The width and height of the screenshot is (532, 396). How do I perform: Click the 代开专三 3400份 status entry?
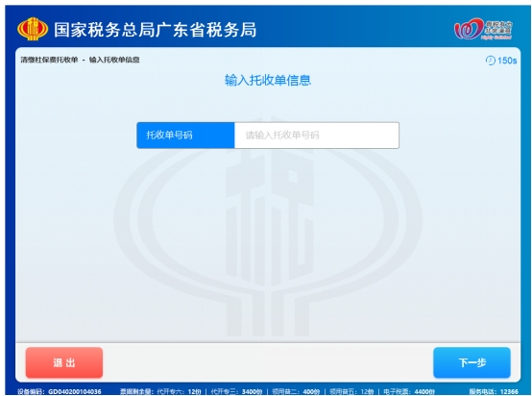click(236, 391)
